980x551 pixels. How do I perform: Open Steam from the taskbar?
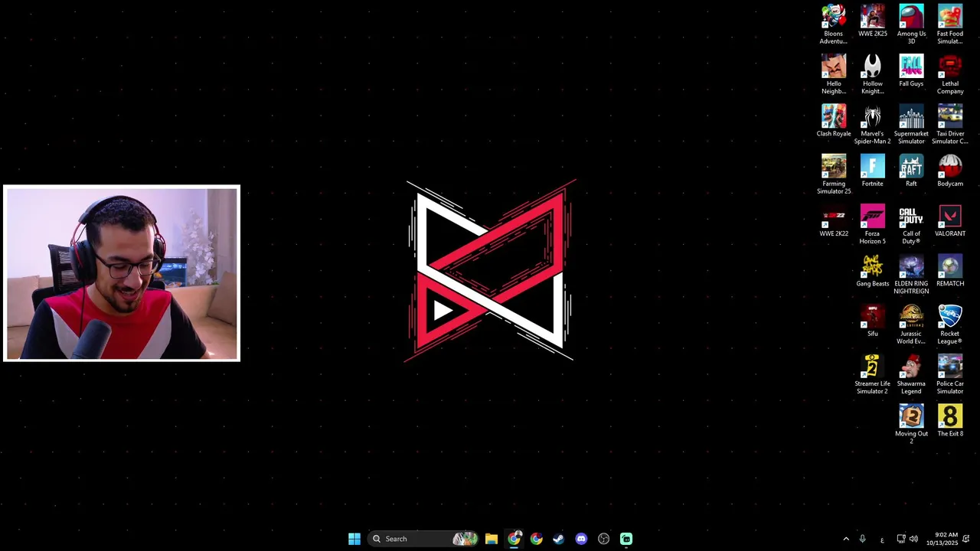point(559,539)
